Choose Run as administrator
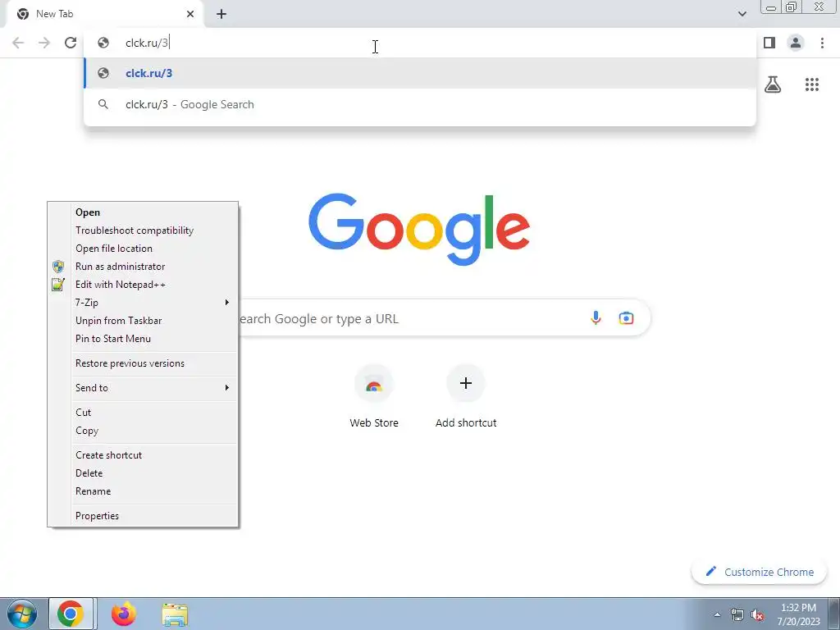Image resolution: width=840 pixels, height=630 pixels. (x=143, y=267)
